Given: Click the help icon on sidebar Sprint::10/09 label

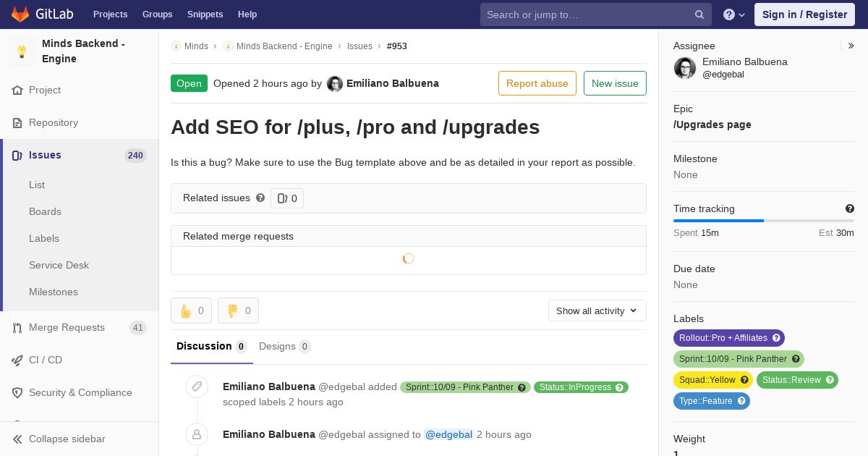Looking at the screenshot, I should click(x=796, y=359).
